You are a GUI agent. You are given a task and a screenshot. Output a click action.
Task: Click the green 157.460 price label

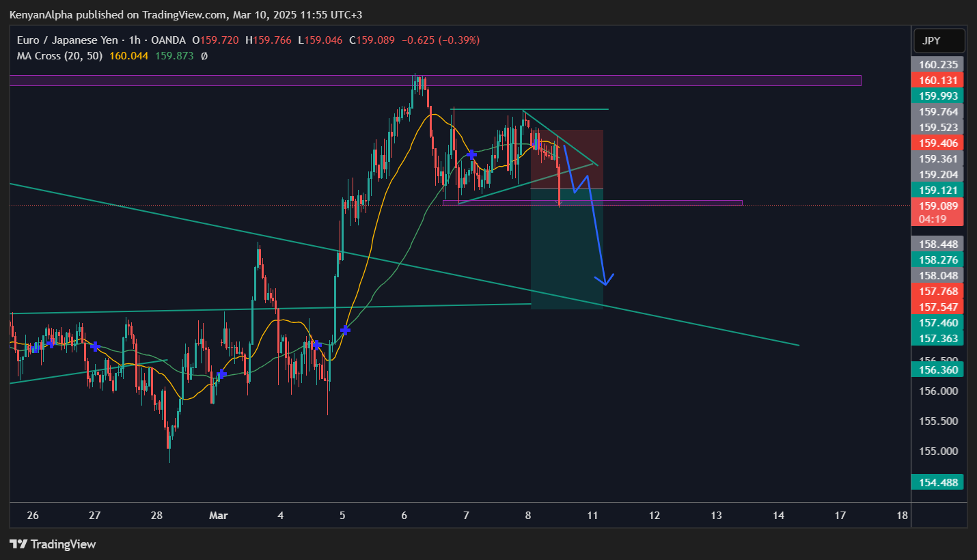(x=938, y=322)
